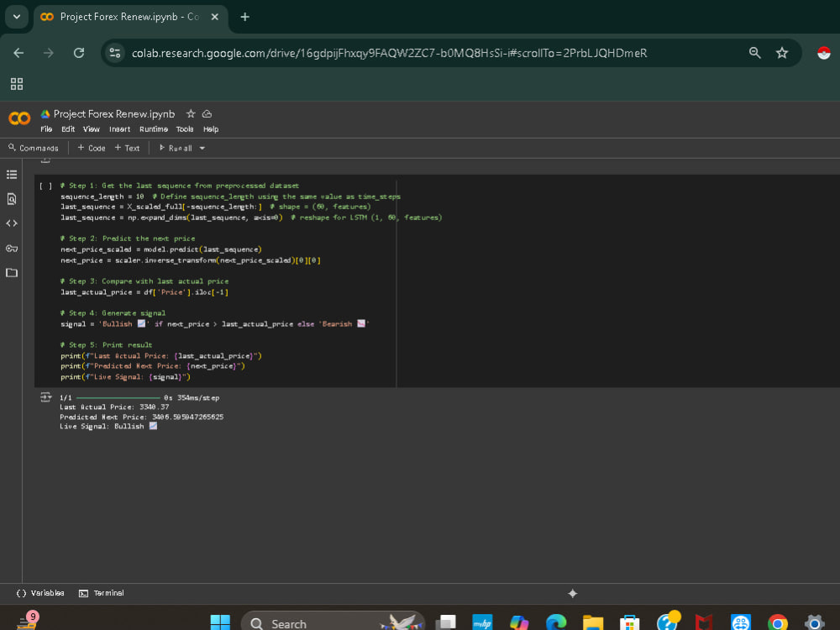Click the browser forward arrow
Viewport: 840px width, 630px height.
(48, 53)
